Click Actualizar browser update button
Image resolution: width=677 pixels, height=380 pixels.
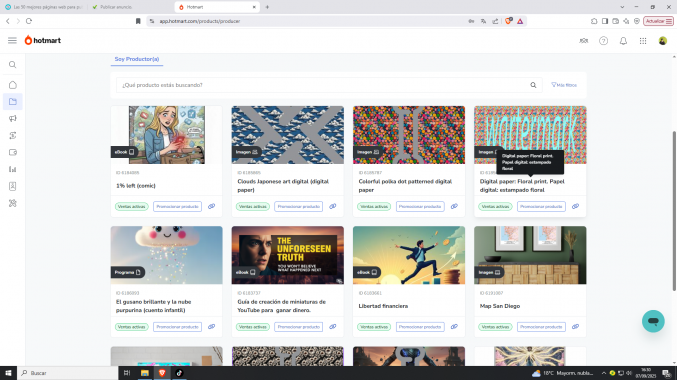(658, 21)
